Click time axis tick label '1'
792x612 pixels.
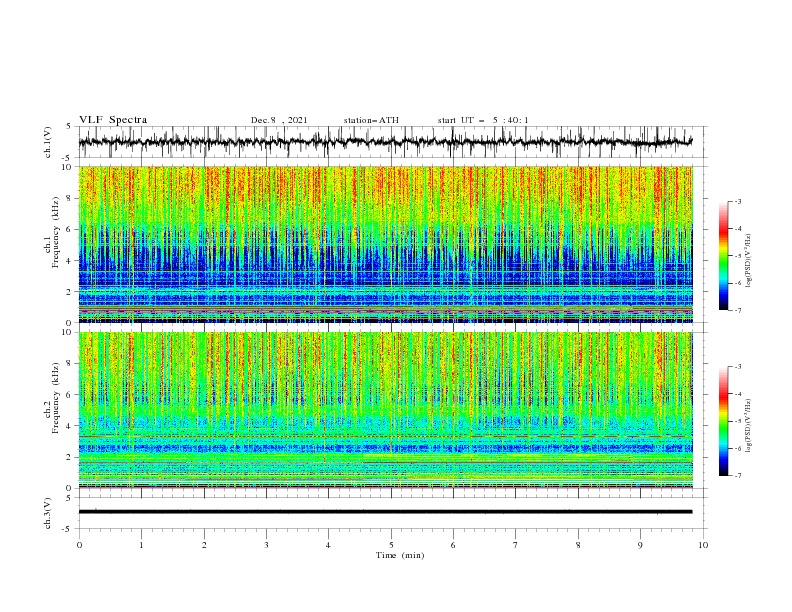click(x=141, y=545)
